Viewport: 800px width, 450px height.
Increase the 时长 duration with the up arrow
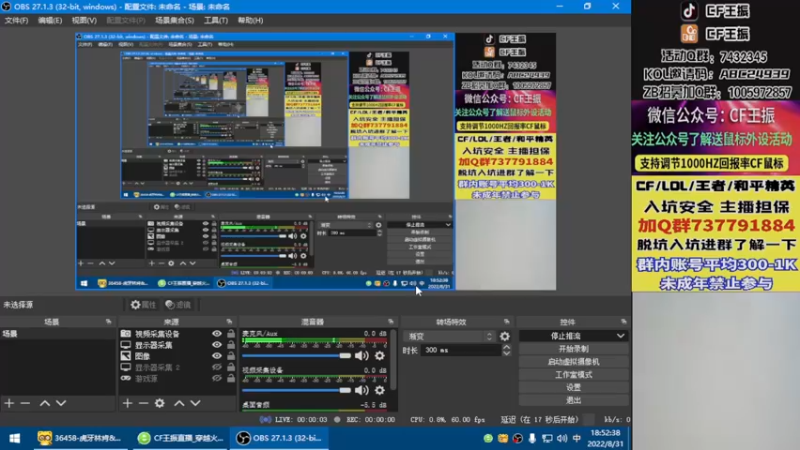pyautogui.click(x=506, y=347)
